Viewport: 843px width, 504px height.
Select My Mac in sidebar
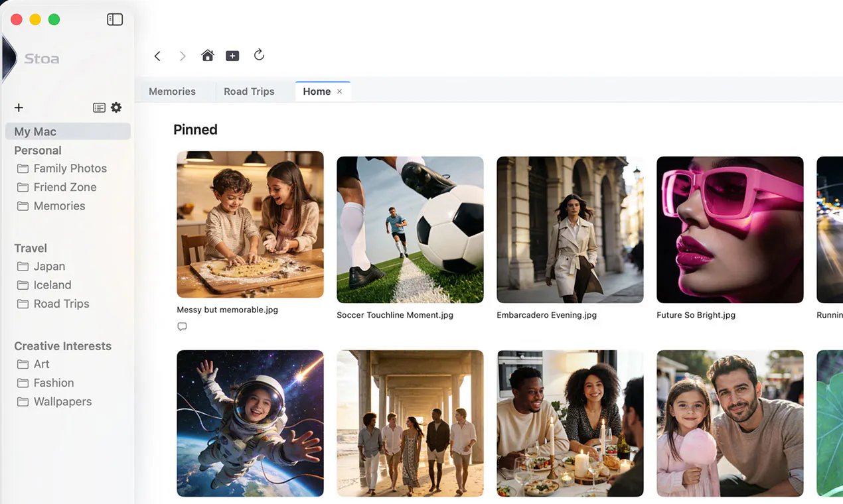point(68,131)
